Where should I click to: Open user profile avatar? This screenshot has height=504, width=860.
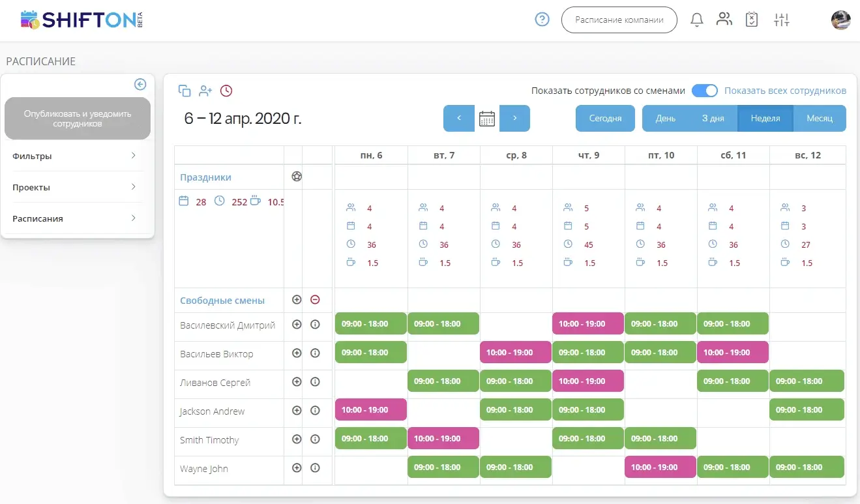click(840, 20)
